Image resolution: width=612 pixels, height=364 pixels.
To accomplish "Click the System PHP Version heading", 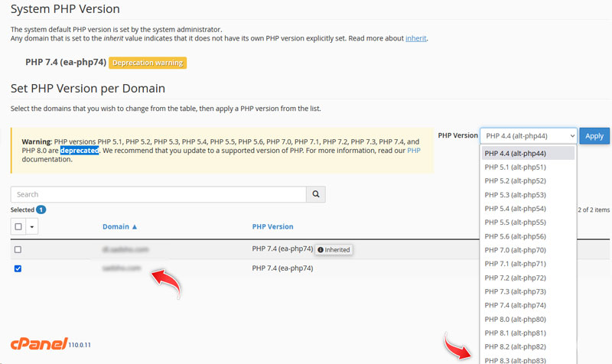I will [x=65, y=9].
